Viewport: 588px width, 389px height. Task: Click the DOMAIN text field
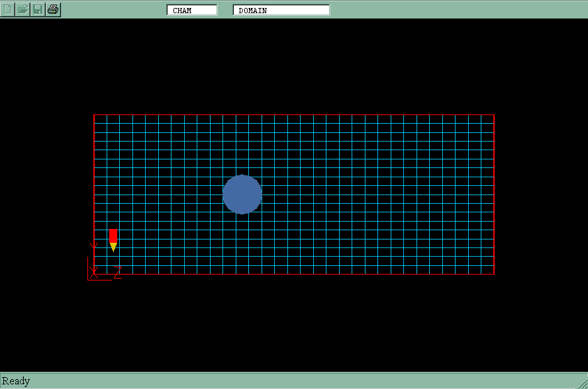281,10
